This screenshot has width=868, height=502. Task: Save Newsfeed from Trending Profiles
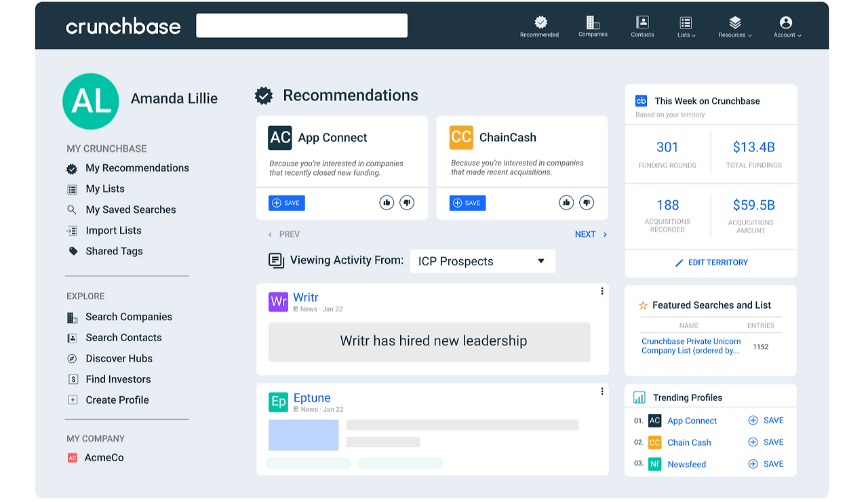766,464
